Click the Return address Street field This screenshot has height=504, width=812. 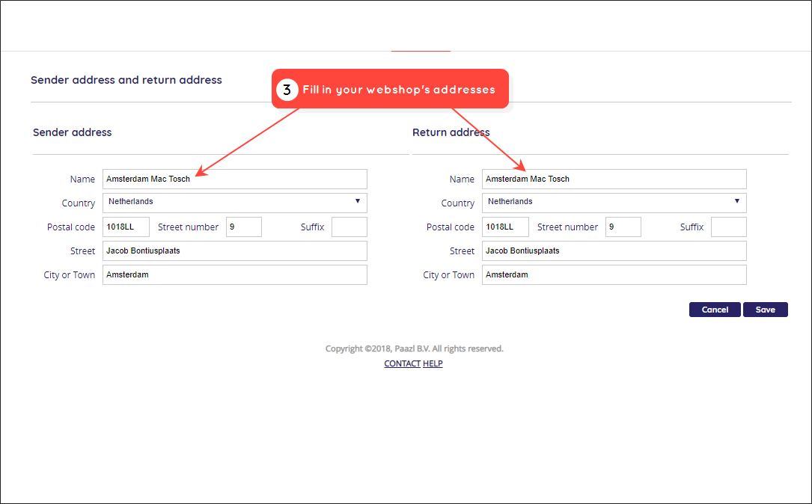tap(614, 251)
